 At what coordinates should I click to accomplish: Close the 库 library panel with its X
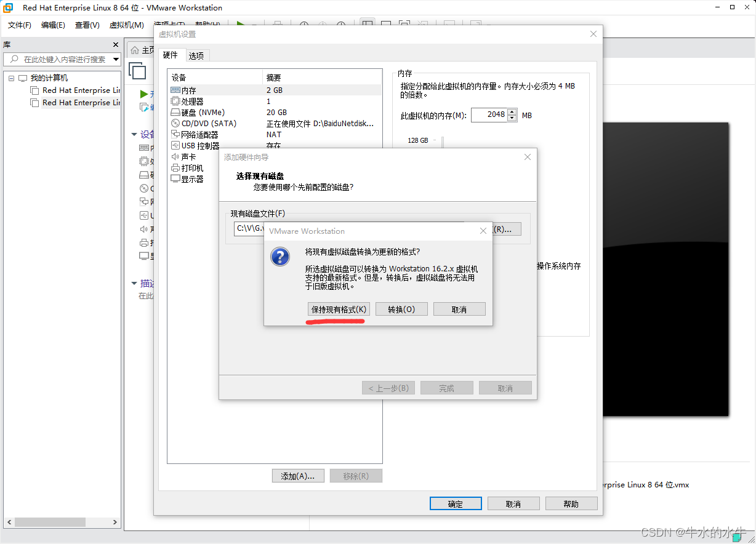[116, 44]
